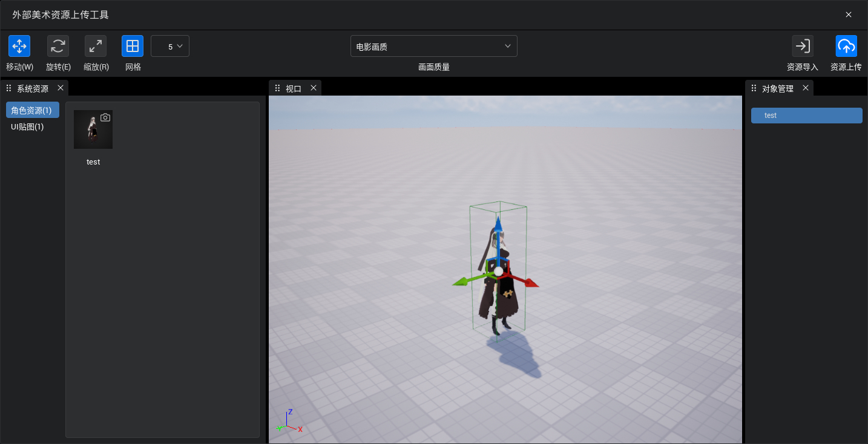Screen dimensions: 868x444
Task: Click the XYZ orientation axis indicator
Action: [289, 421]
